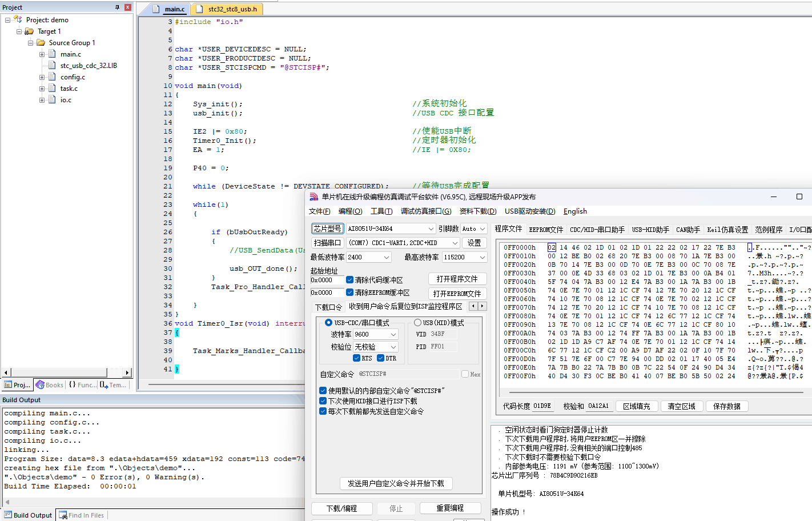Open the chip model AI8051U-34K64 dropdown
This screenshot has height=521, width=812.
pyautogui.click(x=431, y=229)
